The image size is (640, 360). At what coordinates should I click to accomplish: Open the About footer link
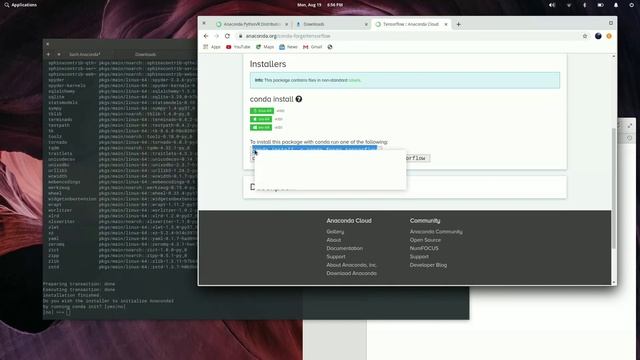click(333, 240)
